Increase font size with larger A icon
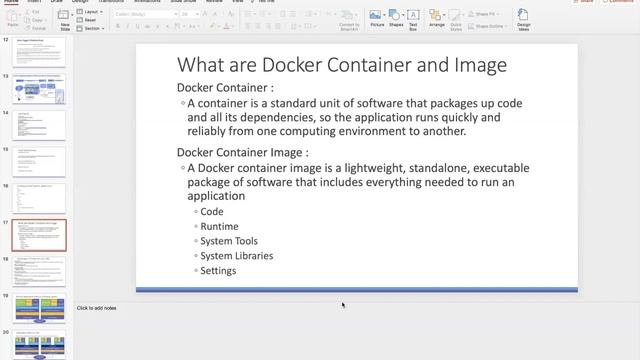640x360 pixels. [205, 14]
